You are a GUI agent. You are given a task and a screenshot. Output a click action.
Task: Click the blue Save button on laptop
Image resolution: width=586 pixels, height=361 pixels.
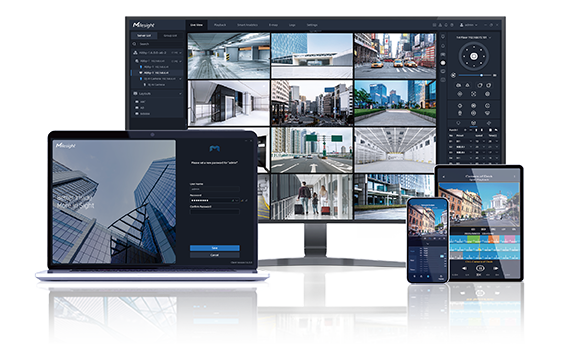tap(215, 248)
